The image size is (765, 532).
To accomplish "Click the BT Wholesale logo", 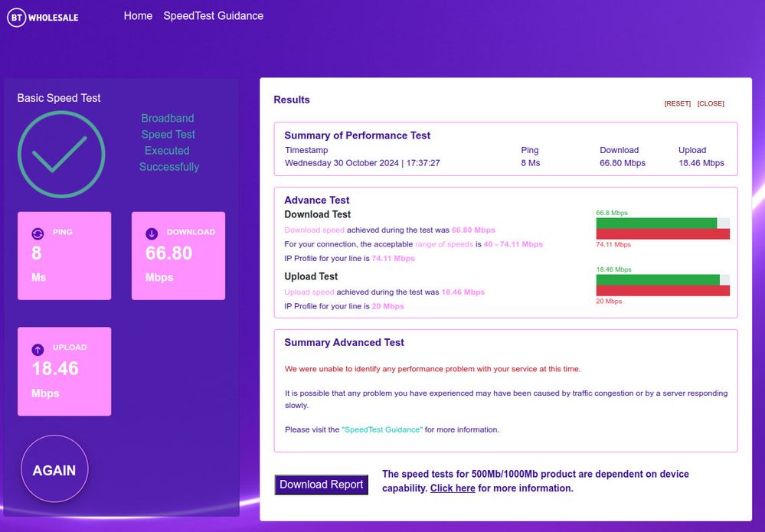I will click(43, 17).
